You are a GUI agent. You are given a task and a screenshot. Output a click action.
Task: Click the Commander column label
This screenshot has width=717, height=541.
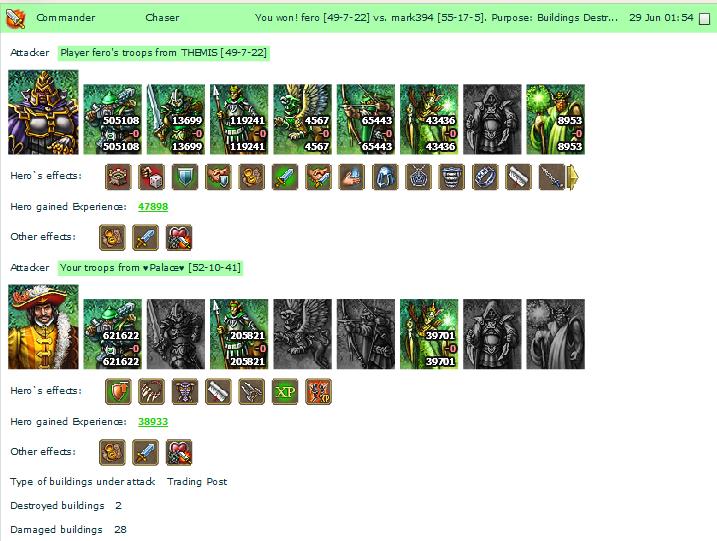point(66,18)
